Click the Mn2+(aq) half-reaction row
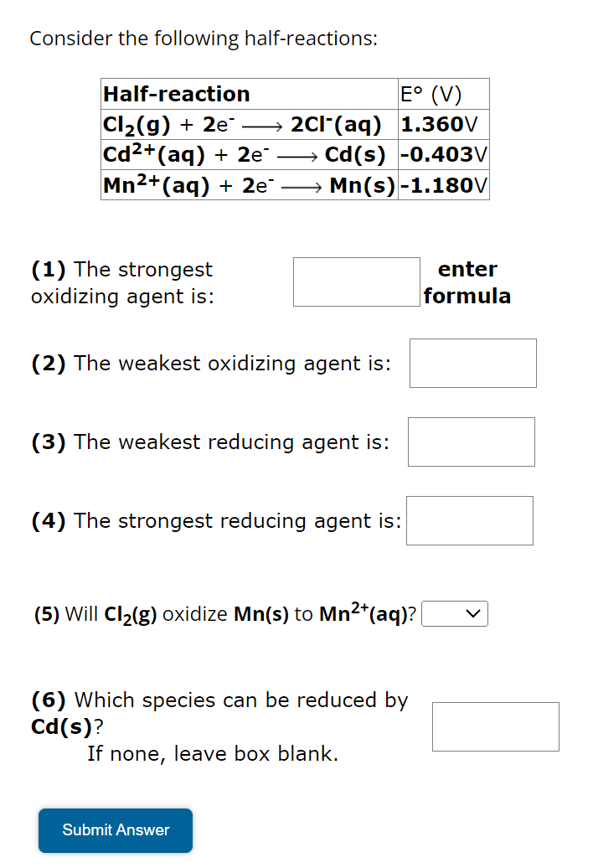593x868 pixels. [x=249, y=184]
